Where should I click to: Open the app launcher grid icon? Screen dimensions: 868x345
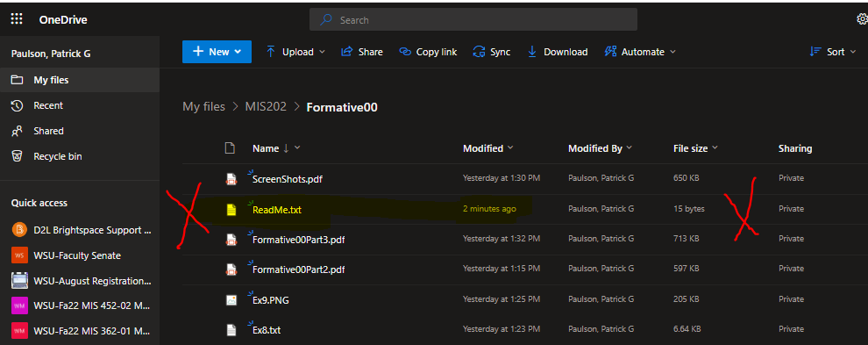(x=17, y=19)
